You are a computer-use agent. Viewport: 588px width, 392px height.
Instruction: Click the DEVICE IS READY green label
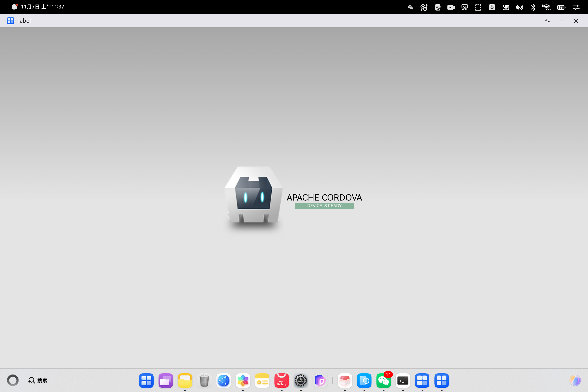[324, 206]
